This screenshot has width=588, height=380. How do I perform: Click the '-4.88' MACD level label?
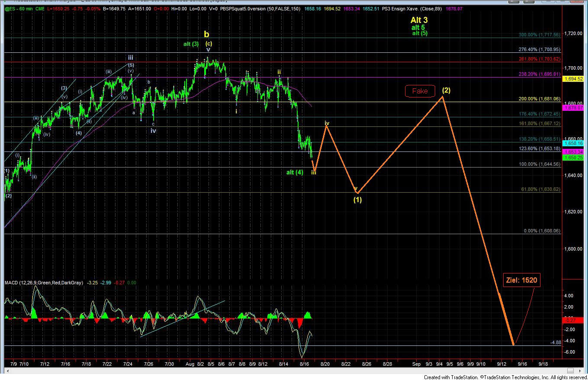point(556,343)
